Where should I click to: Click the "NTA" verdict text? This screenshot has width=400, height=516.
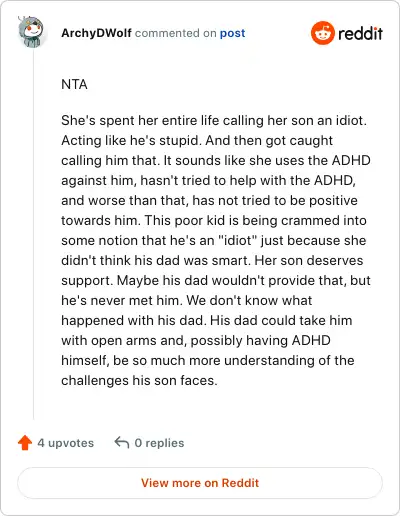coord(74,84)
